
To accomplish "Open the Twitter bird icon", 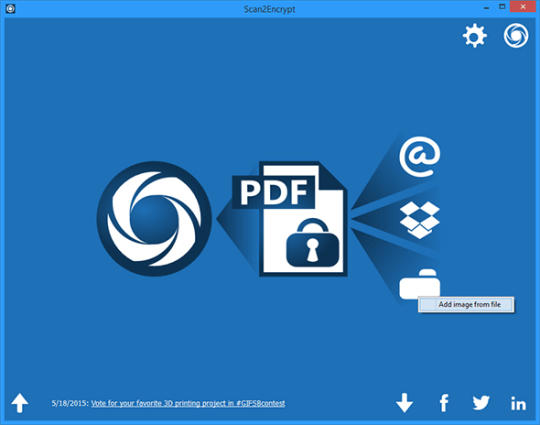I will (481, 403).
